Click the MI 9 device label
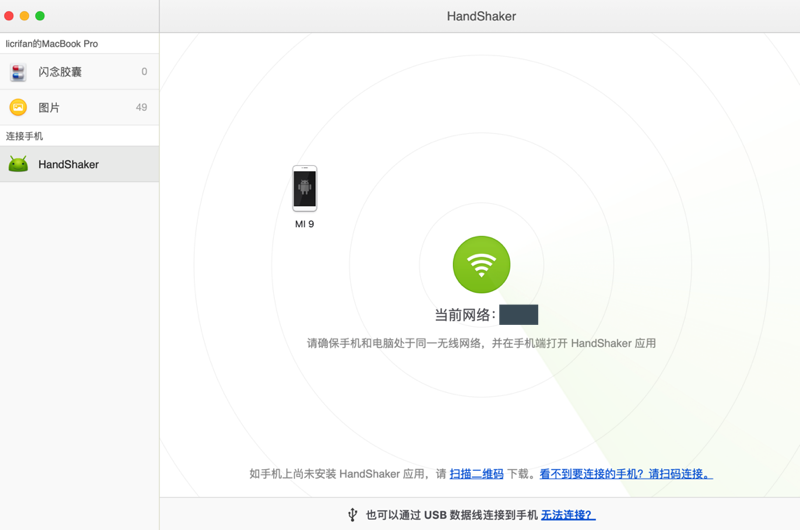 pyautogui.click(x=305, y=224)
